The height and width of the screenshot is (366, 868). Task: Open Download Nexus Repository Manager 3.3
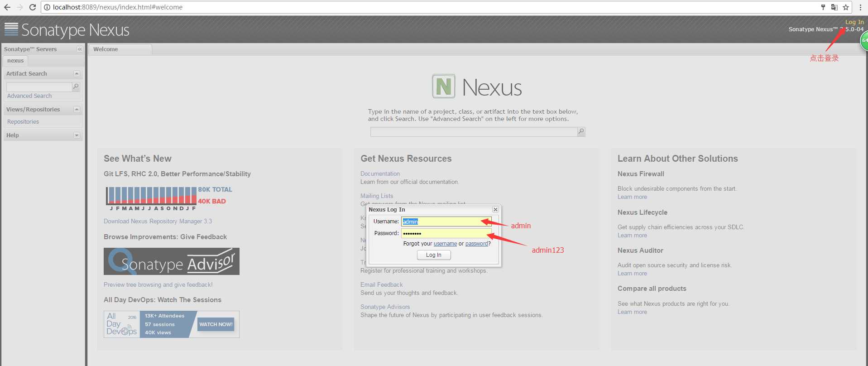tap(158, 222)
